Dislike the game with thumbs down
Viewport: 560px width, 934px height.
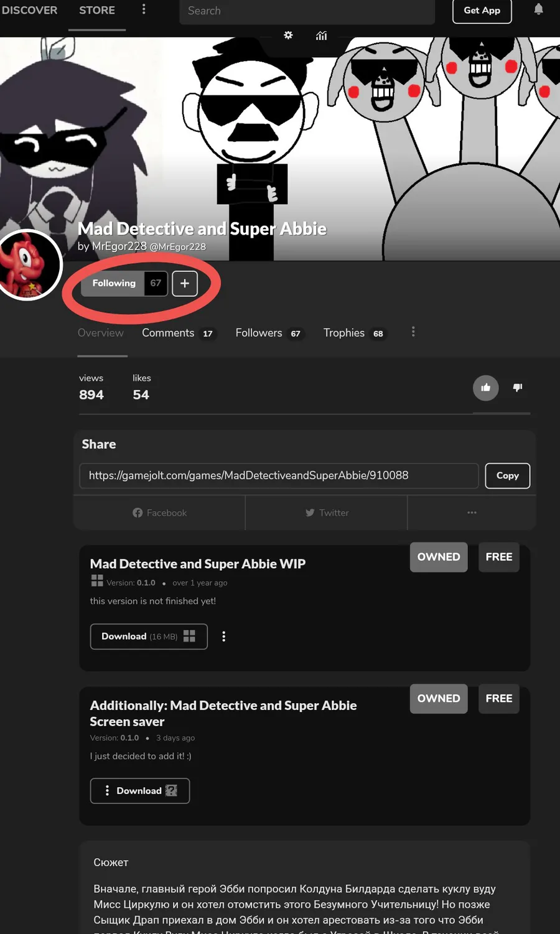tap(518, 388)
